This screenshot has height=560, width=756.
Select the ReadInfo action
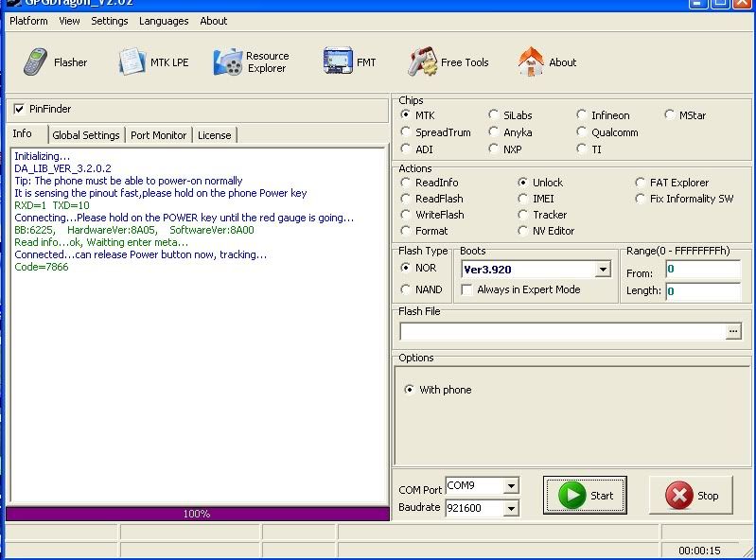tap(406, 183)
